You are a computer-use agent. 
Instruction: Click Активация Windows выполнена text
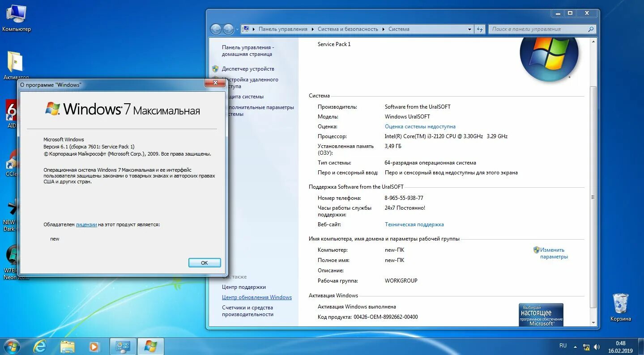pos(357,307)
